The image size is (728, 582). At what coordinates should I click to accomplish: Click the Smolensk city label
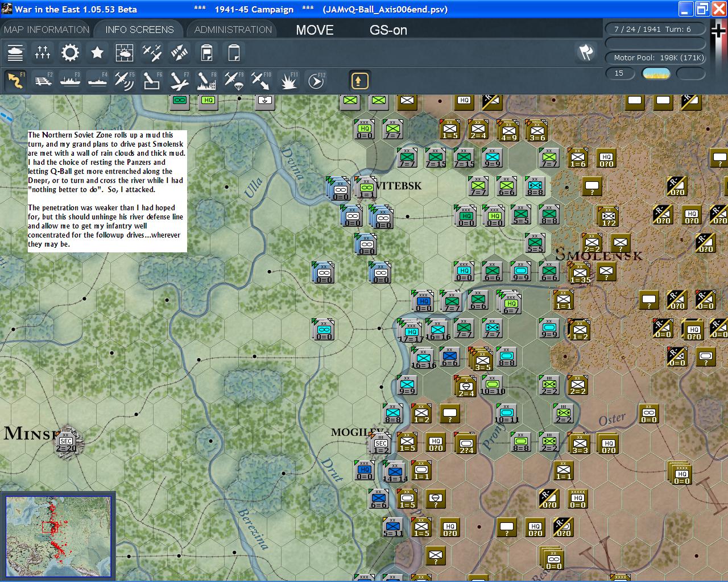tap(598, 255)
